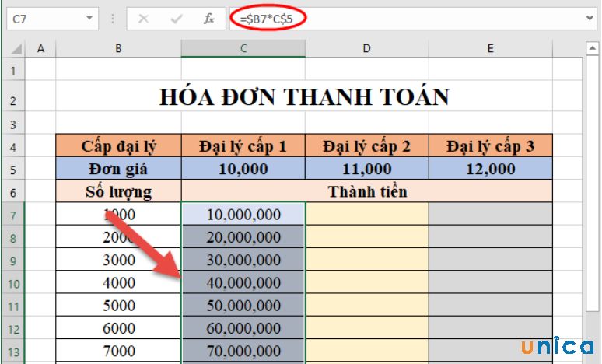Viewport: 602px width, 364px height.
Task: Click the 12,000 unit price cell
Action: coord(490,169)
